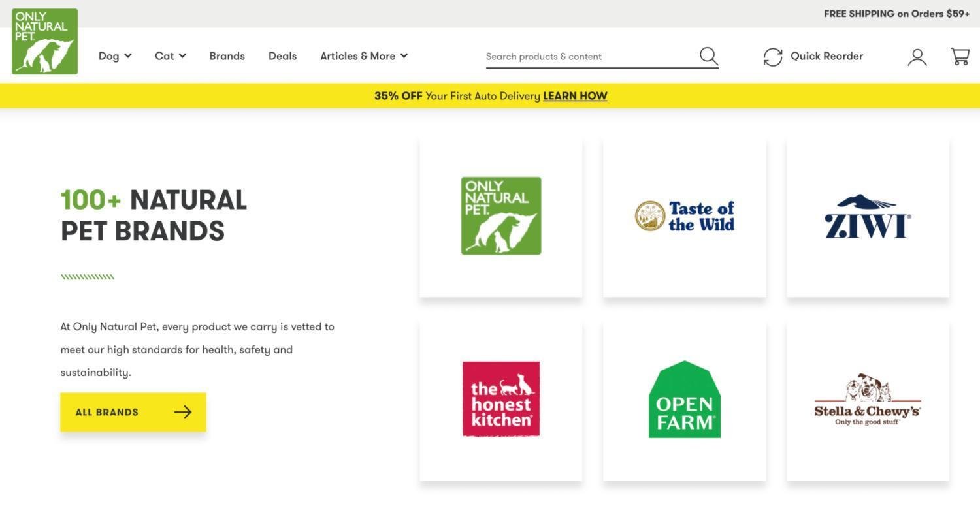This screenshot has height=521, width=980.
Task: Expand the Articles & More menu
Action: click(x=364, y=56)
